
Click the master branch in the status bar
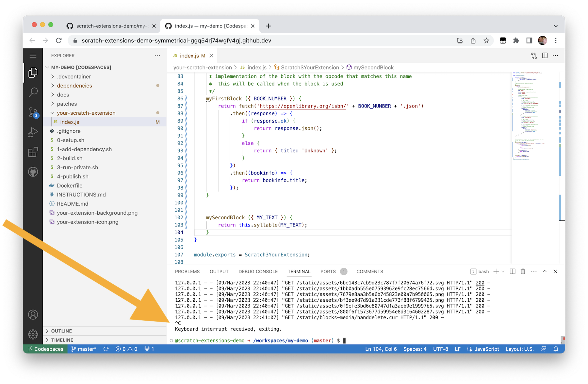click(x=84, y=349)
